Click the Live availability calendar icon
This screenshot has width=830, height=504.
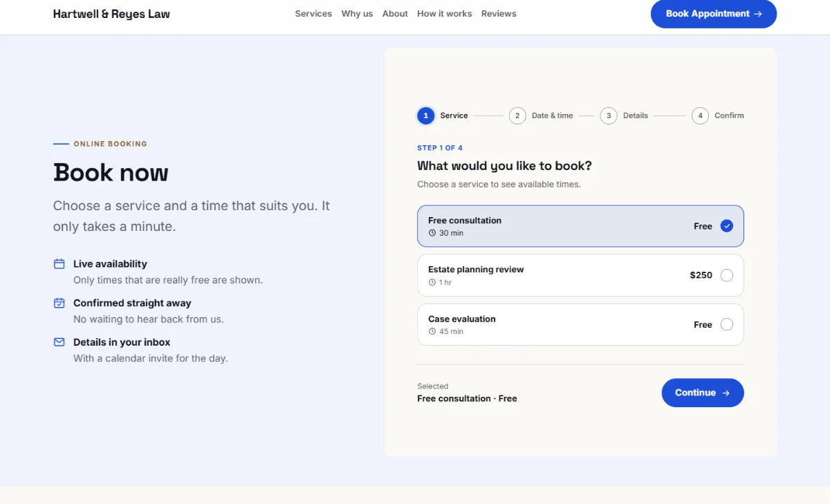click(59, 264)
